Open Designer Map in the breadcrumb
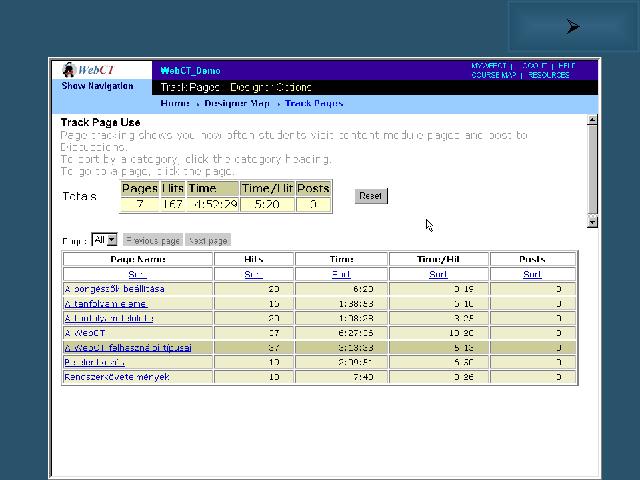This screenshot has height=480, width=640. point(237,103)
